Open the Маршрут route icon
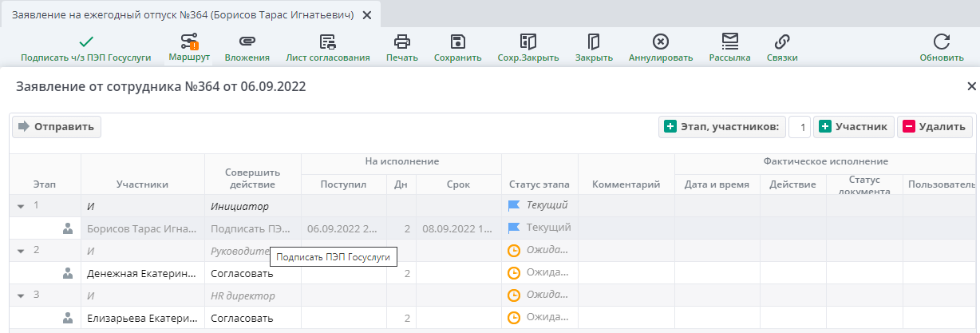Image resolution: width=980 pixels, height=333 pixels. pyautogui.click(x=189, y=42)
